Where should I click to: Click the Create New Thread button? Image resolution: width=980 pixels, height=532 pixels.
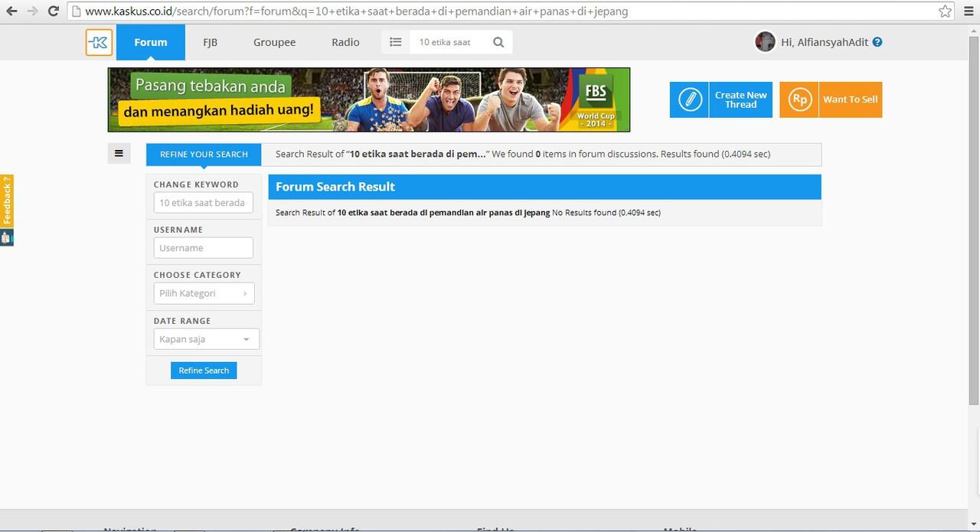[721, 100]
